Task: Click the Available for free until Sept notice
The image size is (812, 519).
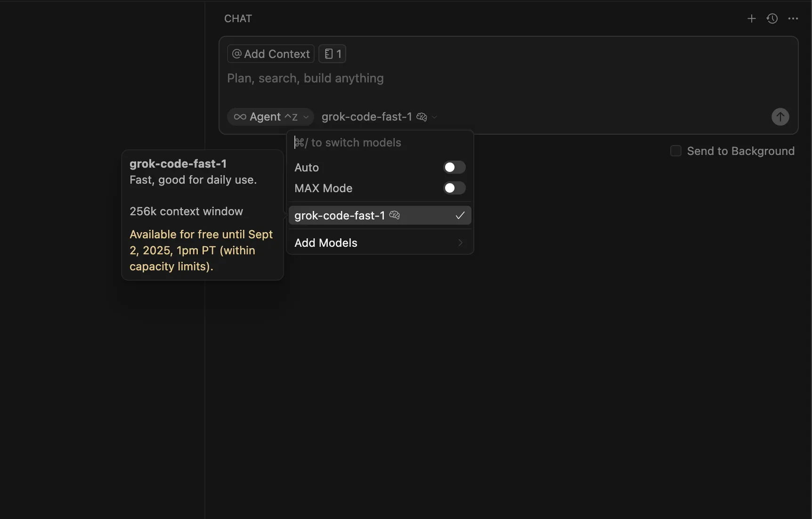Action: 201,250
